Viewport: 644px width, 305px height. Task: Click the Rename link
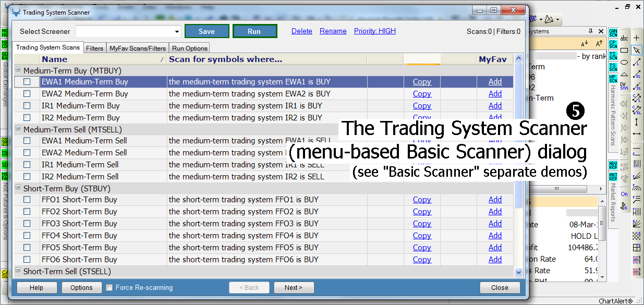click(333, 31)
